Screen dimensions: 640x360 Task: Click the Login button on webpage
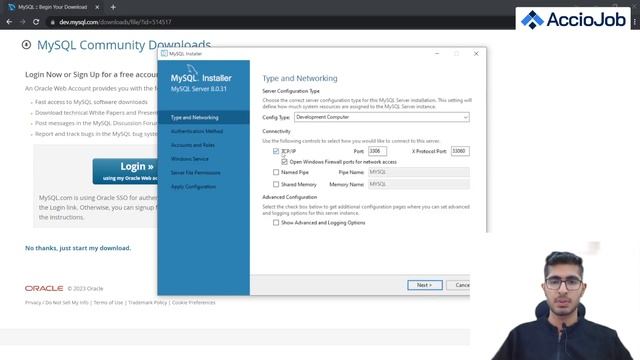coord(125,171)
